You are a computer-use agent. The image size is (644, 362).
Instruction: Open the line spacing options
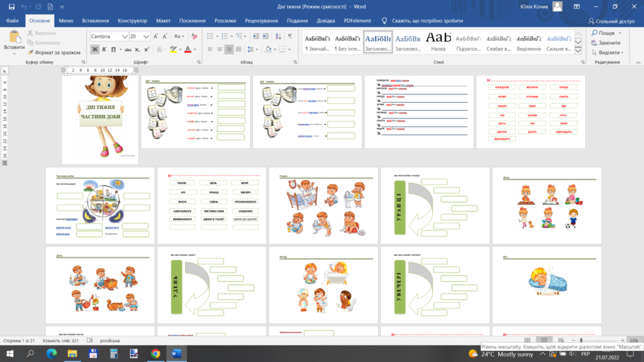[251, 50]
